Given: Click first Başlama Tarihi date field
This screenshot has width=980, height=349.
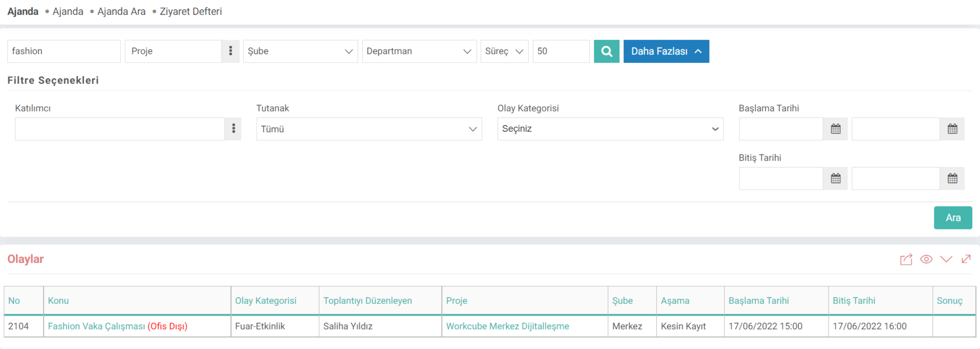Looking at the screenshot, I should point(781,129).
